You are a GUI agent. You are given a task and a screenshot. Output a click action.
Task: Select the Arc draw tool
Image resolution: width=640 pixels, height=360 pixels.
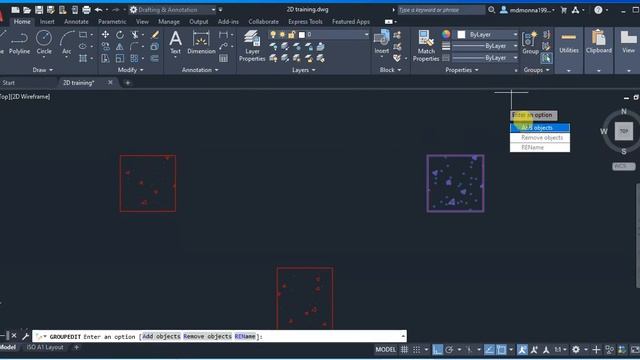tap(66, 43)
